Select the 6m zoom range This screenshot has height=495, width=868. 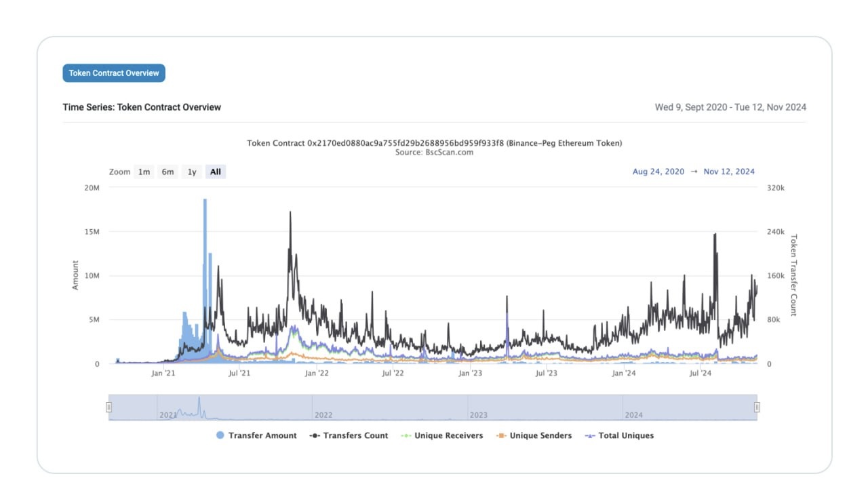point(167,172)
